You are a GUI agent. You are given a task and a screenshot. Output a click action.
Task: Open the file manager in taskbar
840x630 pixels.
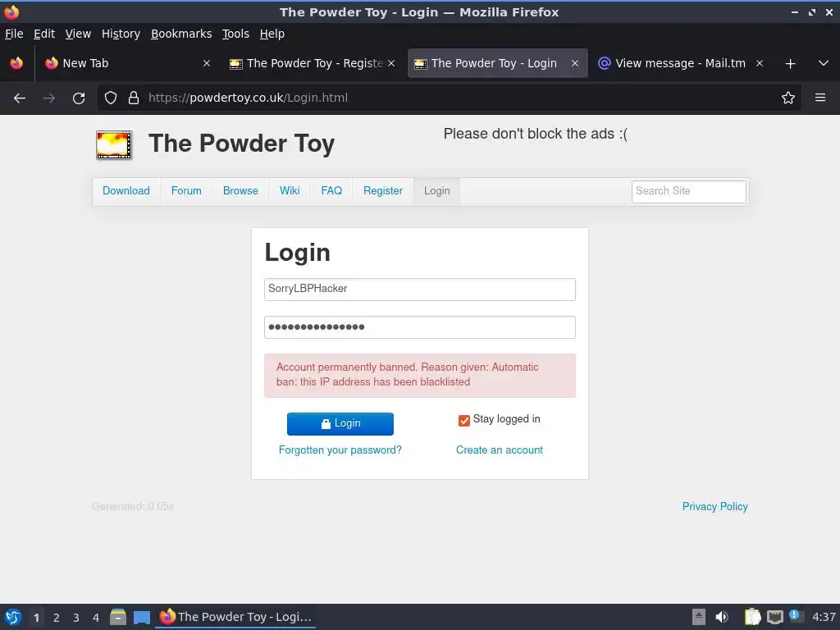pyautogui.click(x=118, y=617)
